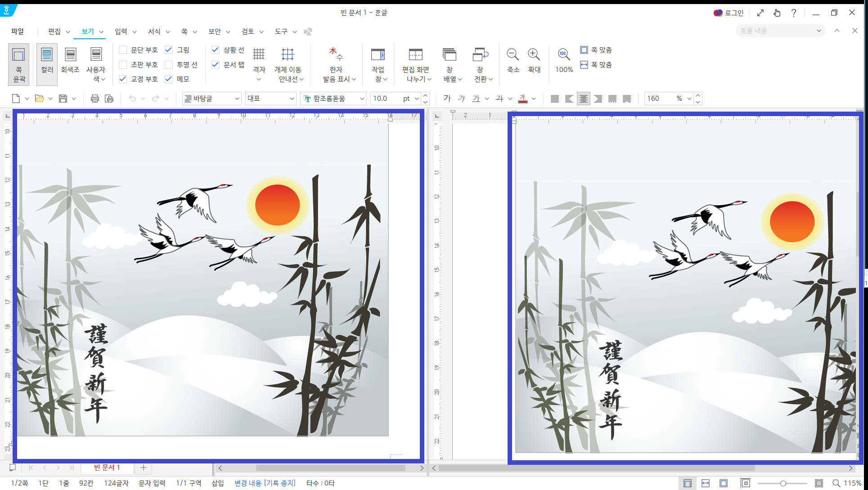This screenshot has height=490, width=868.
Task: Open the 입력 menu
Action: [x=121, y=31]
